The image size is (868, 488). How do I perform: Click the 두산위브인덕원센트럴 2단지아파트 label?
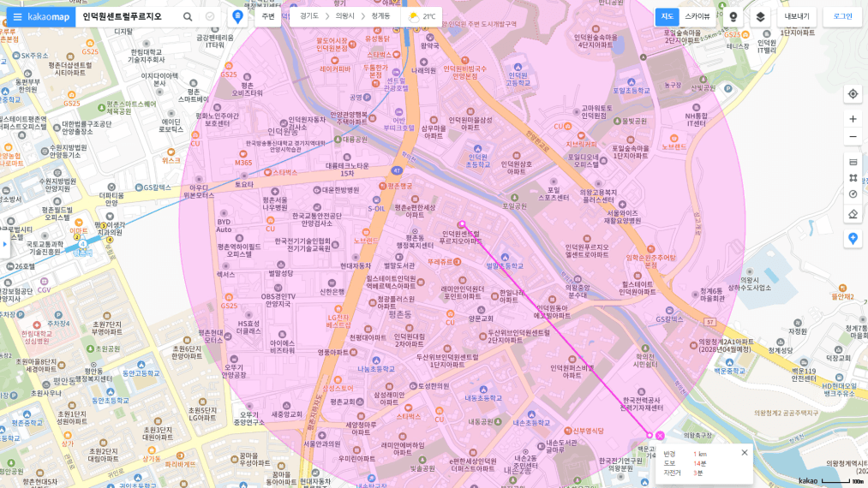(x=518, y=336)
